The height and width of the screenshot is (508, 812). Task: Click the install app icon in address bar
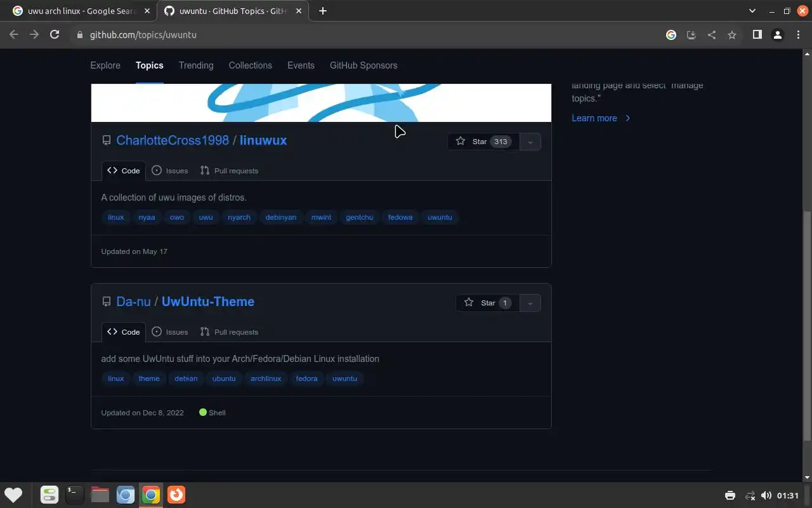(x=691, y=35)
